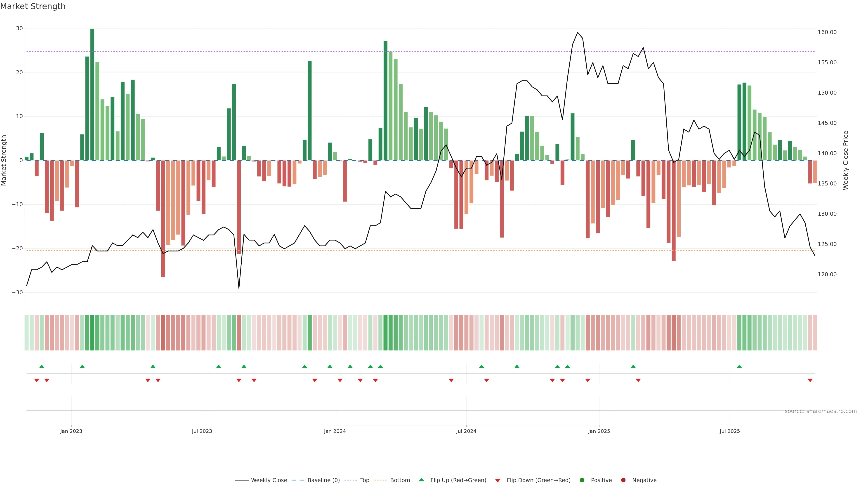This screenshot has height=488, width=868.
Task: Click the Weekly Close Price axis title
Action: point(845,160)
